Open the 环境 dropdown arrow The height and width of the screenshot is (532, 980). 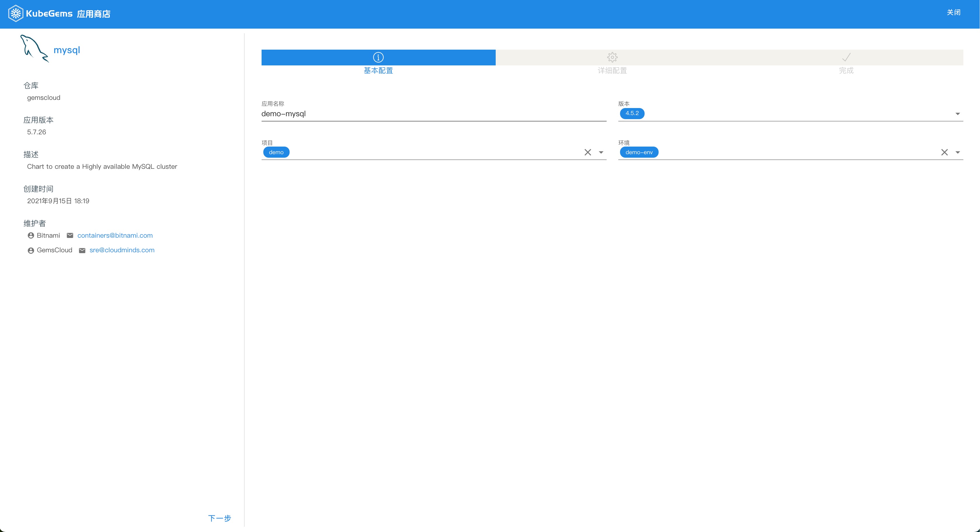tap(958, 152)
